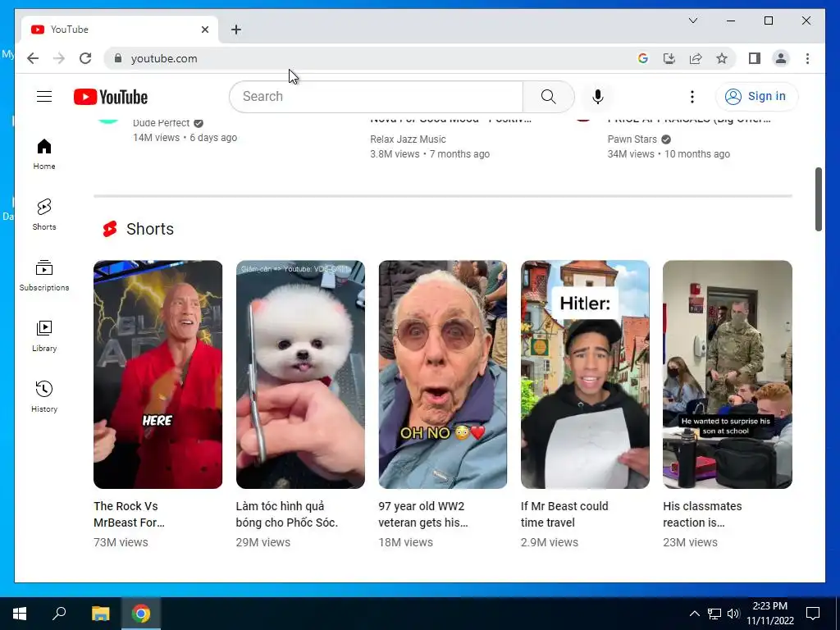The width and height of the screenshot is (840, 630).
Task: Expand the tab search chevron
Action: (x=692, y=21)
